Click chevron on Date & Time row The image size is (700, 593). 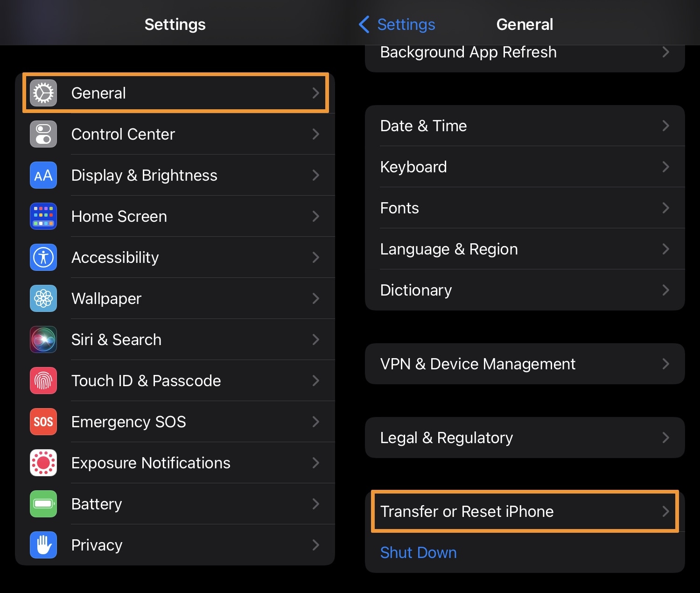tap(666, 126)
